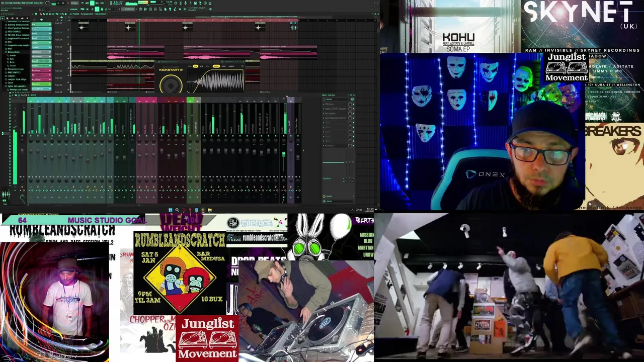Expand the Slot 5 arrow menu in the mixer

click(x=324, y=123)
